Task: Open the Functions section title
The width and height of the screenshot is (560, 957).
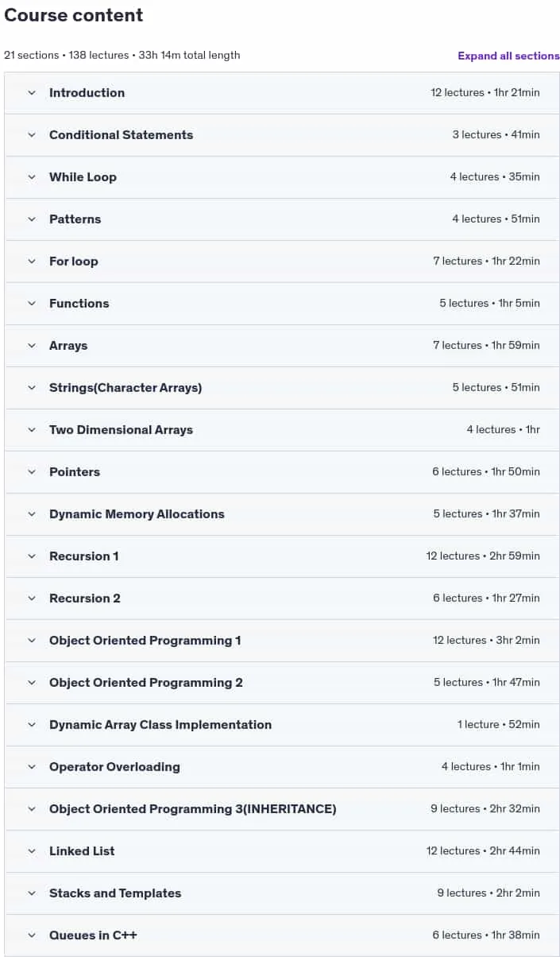Action: click(x=79, y=304)
